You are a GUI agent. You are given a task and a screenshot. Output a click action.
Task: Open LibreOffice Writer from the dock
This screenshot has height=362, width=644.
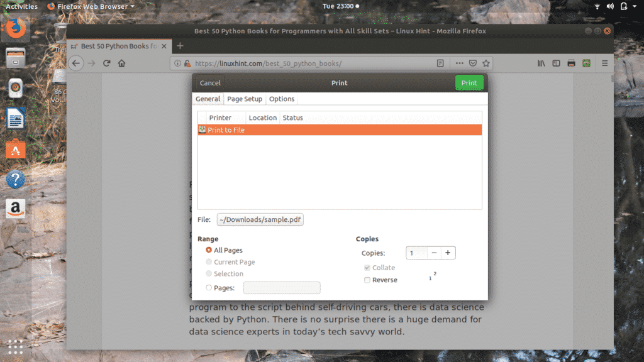click(16, 119)
